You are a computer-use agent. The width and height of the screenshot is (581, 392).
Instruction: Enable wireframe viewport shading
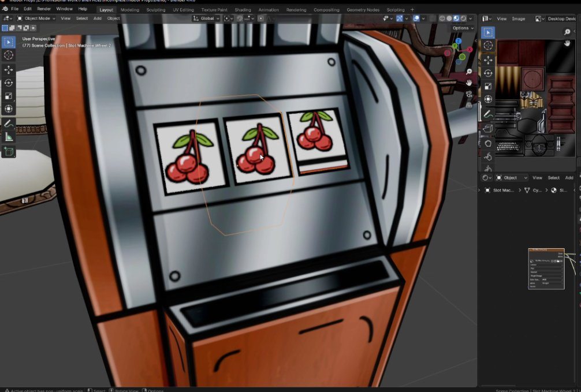point(442,18)
